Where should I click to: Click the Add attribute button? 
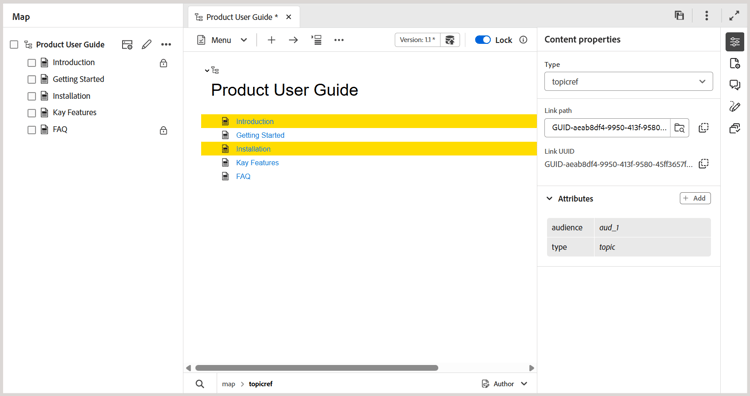click(695, 198)
